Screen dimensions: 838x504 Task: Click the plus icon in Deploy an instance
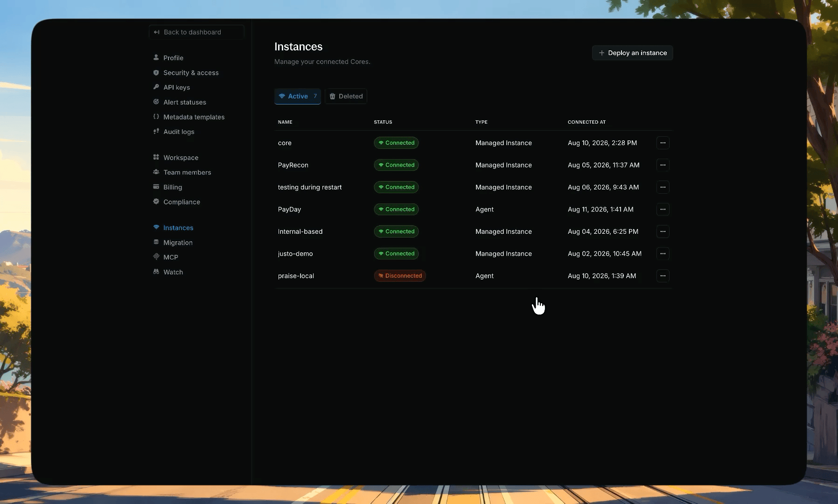pos(601,53)
